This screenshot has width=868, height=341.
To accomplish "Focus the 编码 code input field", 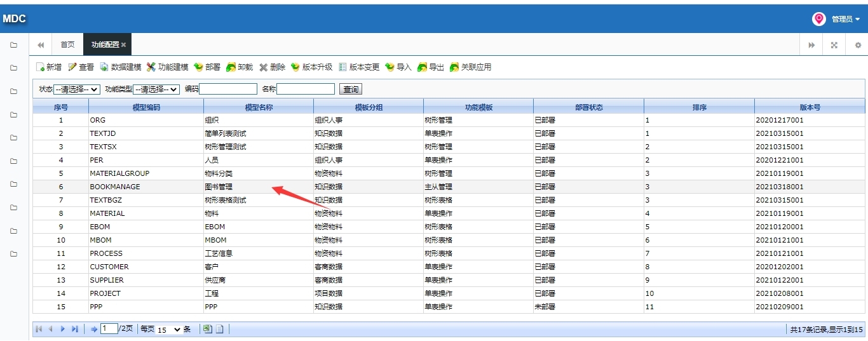I will 228,90.
